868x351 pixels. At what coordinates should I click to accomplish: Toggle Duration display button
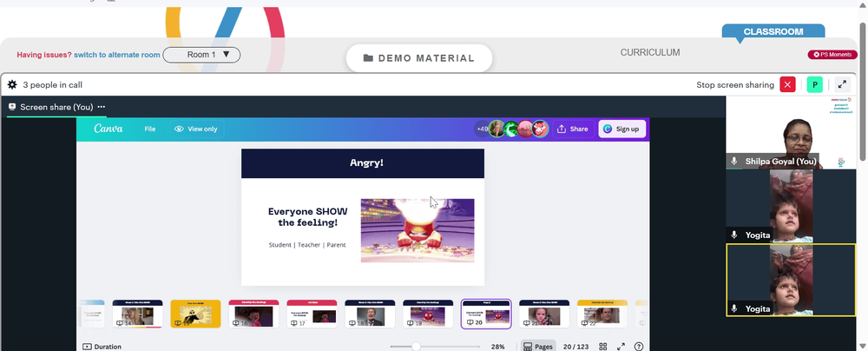point(102,347)
